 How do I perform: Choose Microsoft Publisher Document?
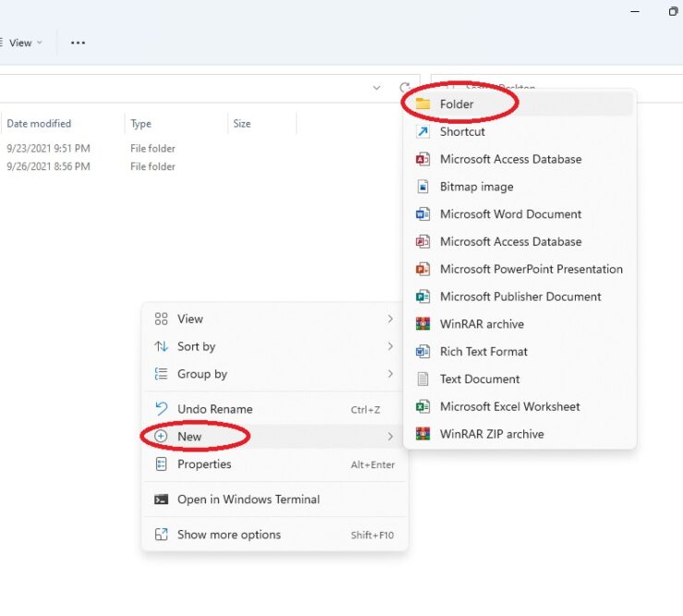[x=519, y=296]
